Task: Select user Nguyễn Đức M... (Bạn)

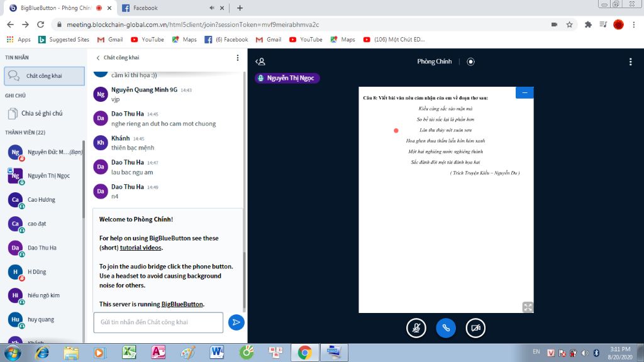Action: coord(45,152)
